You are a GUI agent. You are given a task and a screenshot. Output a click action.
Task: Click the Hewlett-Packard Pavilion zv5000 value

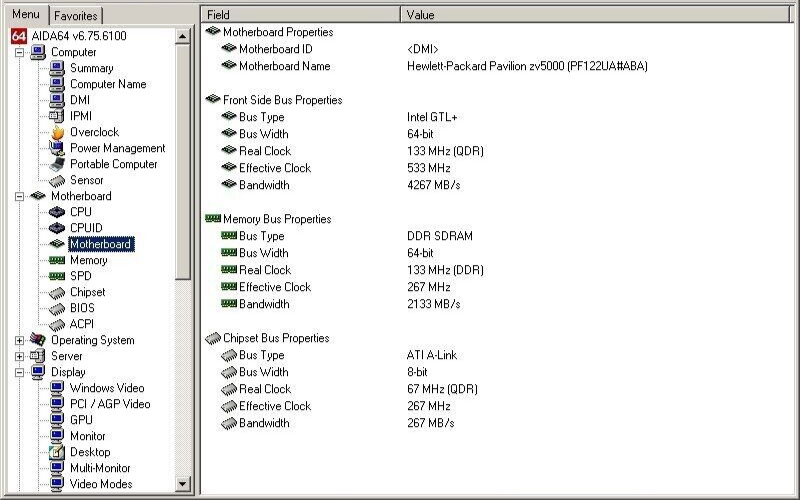pos(527,66)
